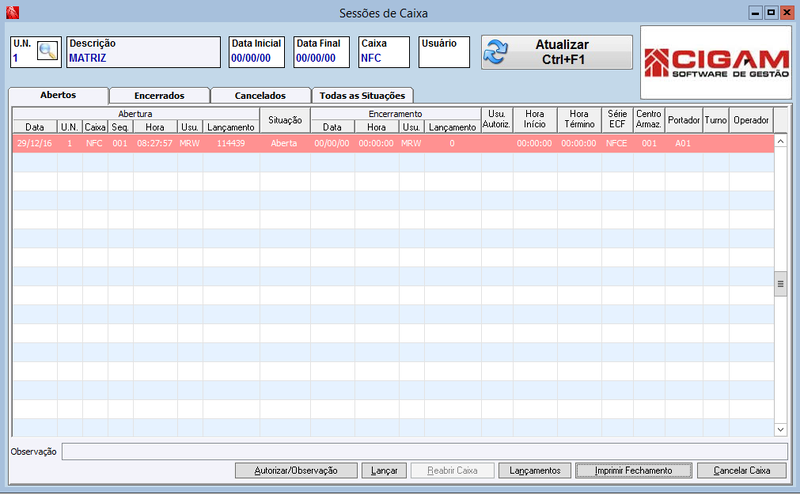This screenshot has width=800, height=495.
Task: Click the Aberta situation cell
Action: click(284, 143)
